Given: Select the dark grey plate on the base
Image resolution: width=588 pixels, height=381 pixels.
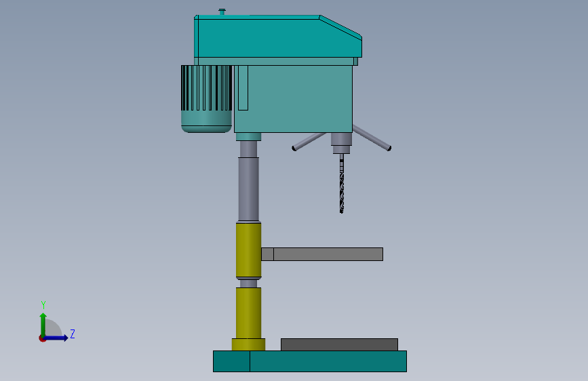Looking at the screenshot, I should click(339, 344).
